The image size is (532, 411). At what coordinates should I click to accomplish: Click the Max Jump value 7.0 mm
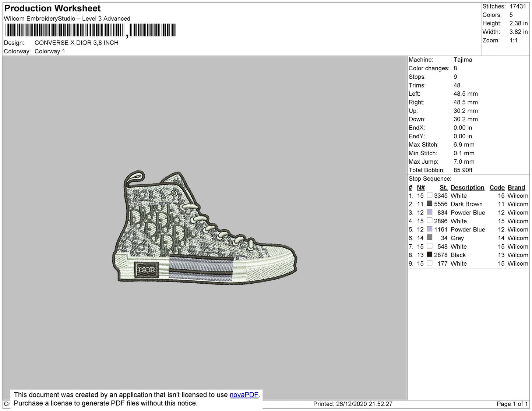tap(464, 162)
